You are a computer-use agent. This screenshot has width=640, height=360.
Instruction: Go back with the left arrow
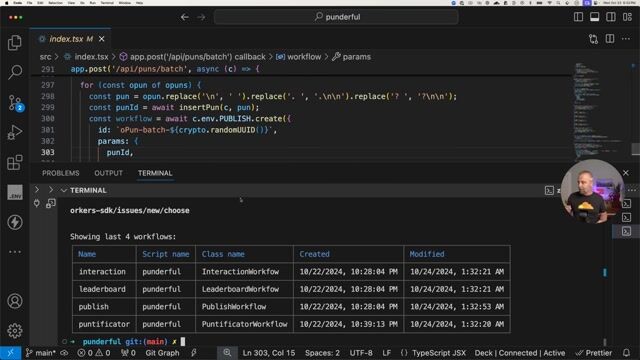coord(184,17)
